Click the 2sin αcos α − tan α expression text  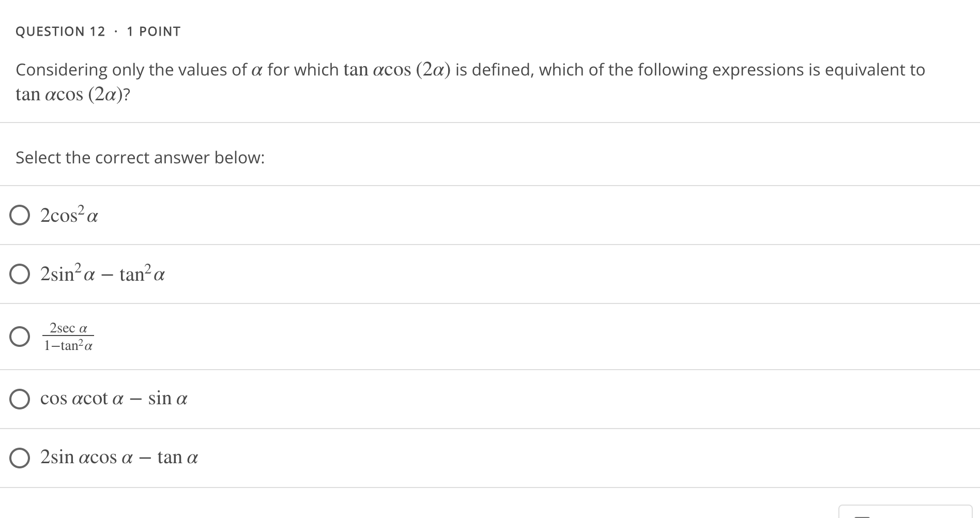click(x=118, y=456)
